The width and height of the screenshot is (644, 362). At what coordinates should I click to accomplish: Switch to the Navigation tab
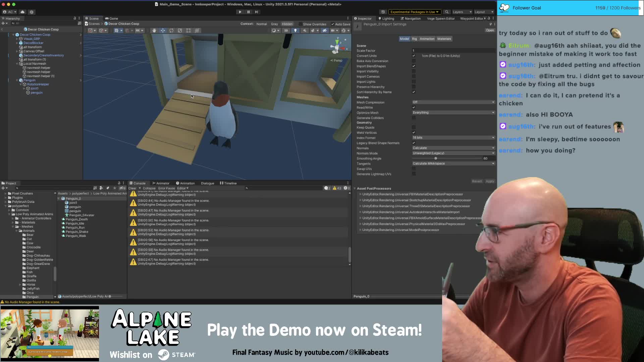(411, 18)
